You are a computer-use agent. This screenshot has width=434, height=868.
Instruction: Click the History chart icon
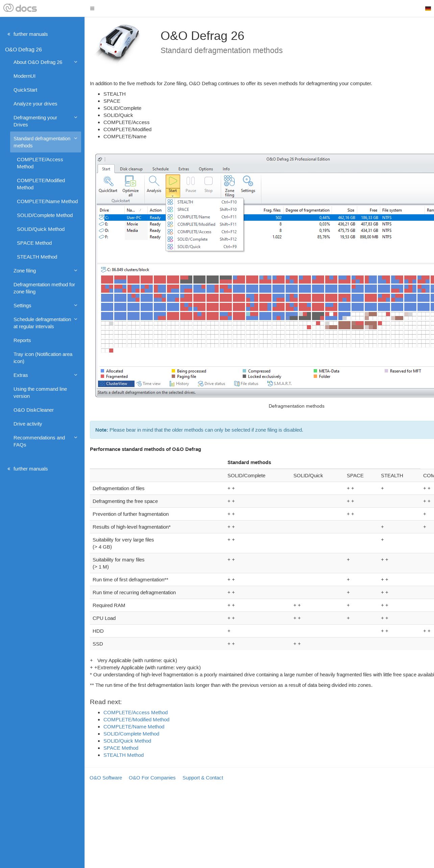click(x=172, y=384)
